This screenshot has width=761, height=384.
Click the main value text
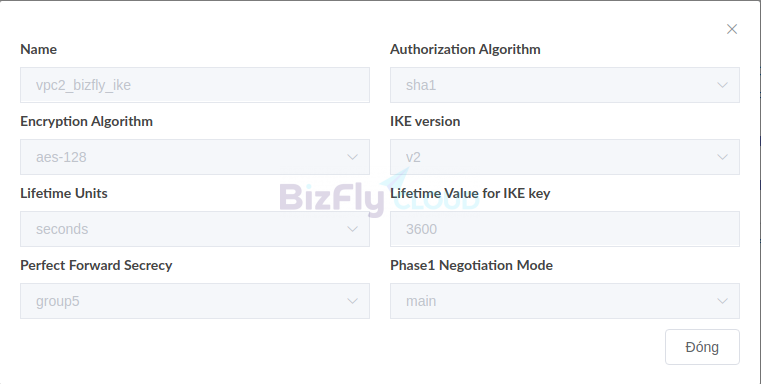coord(421,301)
